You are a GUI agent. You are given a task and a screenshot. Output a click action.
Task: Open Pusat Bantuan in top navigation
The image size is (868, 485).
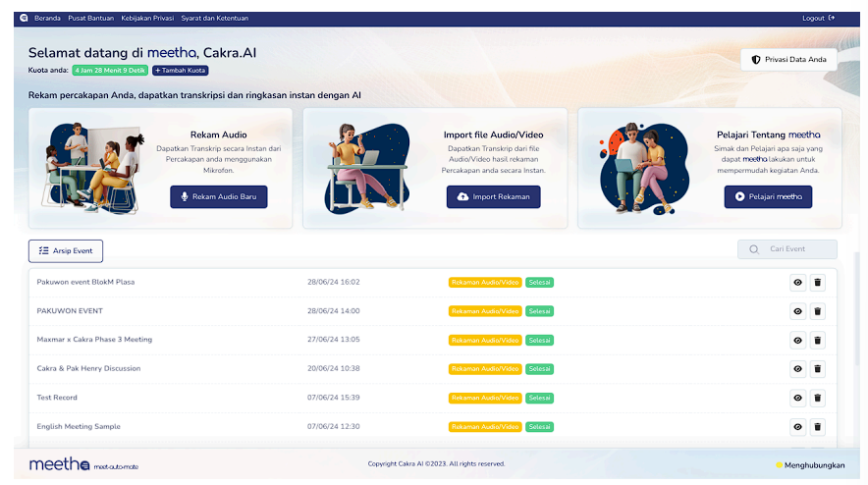point(90,19)
